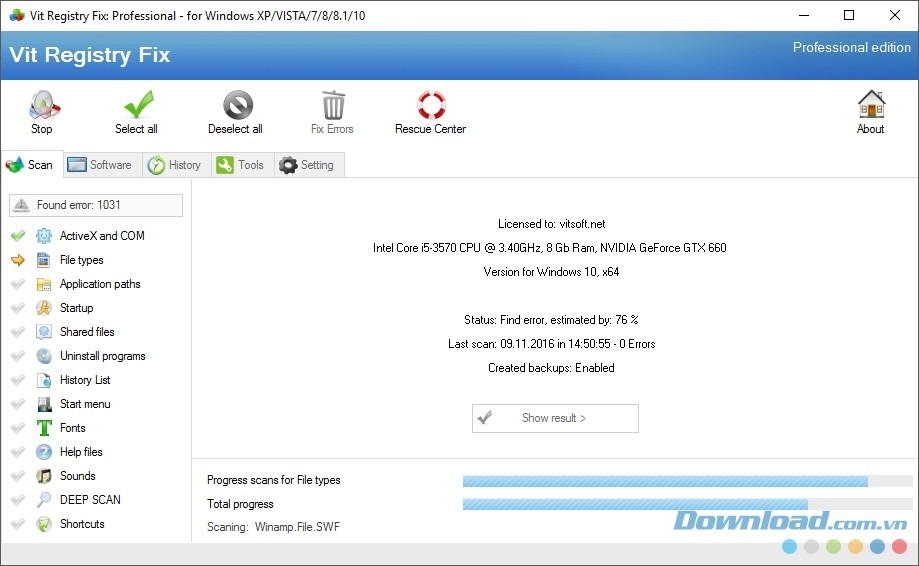919x566 pixels.
Task: Click the Sounds music note icon
Action: click(x=44, y=476)
